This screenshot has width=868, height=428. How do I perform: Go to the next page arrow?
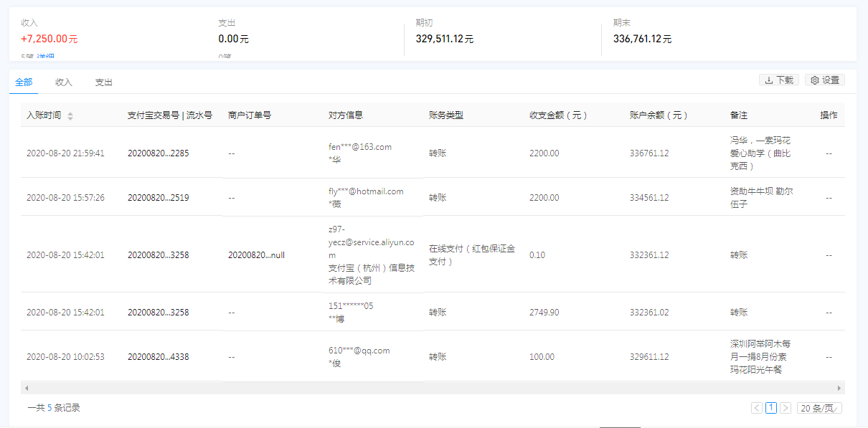pyautogui.click(x=786, y=408)
